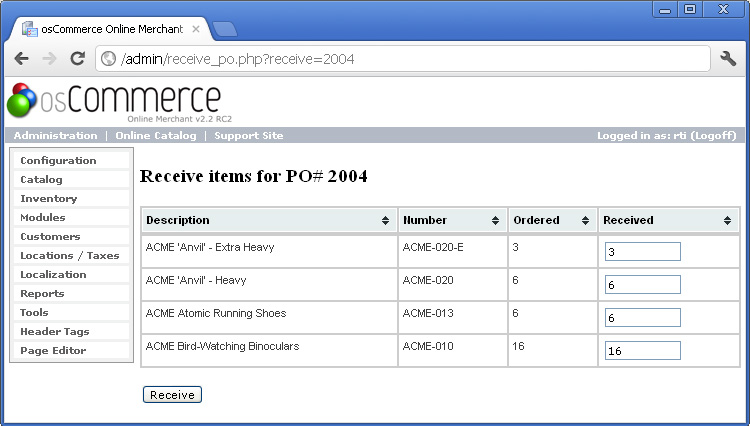
Task: Open the Localization sidebar menu
Action: click(x=71, y=274)
